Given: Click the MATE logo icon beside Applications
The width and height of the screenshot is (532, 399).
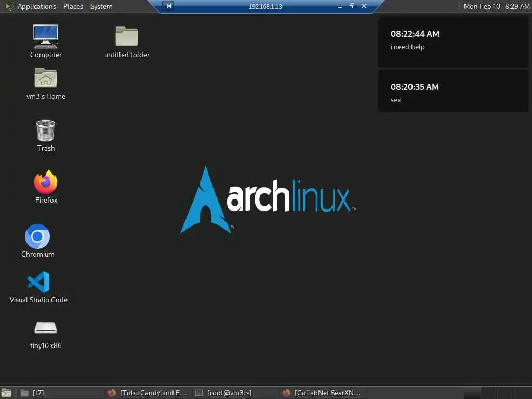Looking at the screenshot, I should click(x=9, y=6).
